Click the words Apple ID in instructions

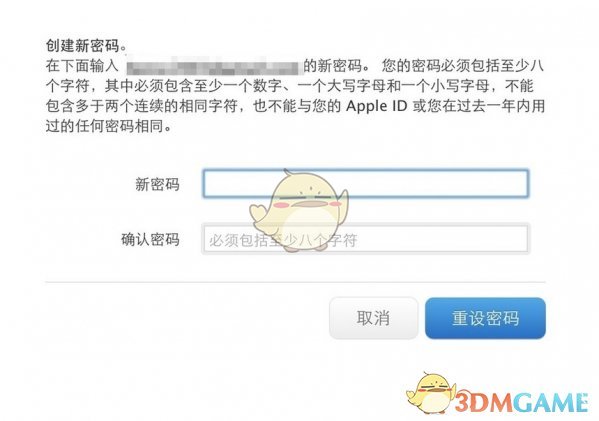(x=376, y=106)
